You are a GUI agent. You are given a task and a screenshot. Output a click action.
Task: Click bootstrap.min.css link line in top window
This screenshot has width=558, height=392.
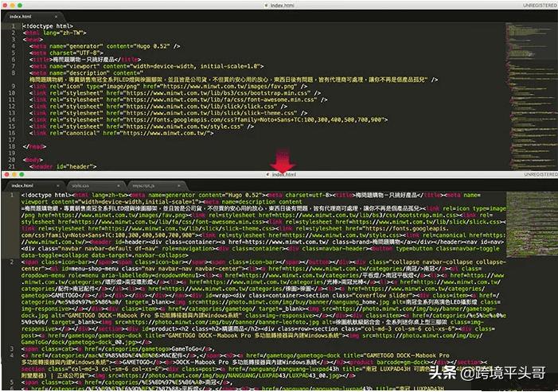click(x=175, y=93)
